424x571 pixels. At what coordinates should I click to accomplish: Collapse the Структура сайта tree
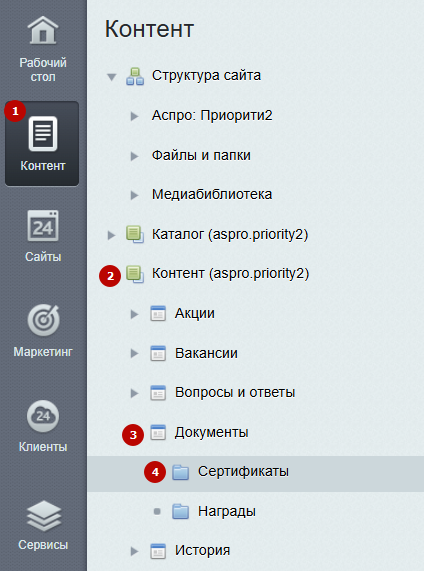[x=111, y=77]
